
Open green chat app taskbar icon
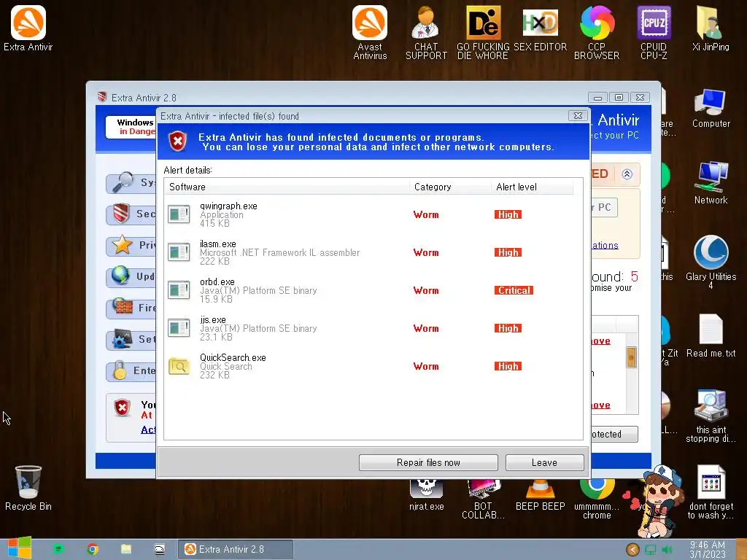point(58,549)
